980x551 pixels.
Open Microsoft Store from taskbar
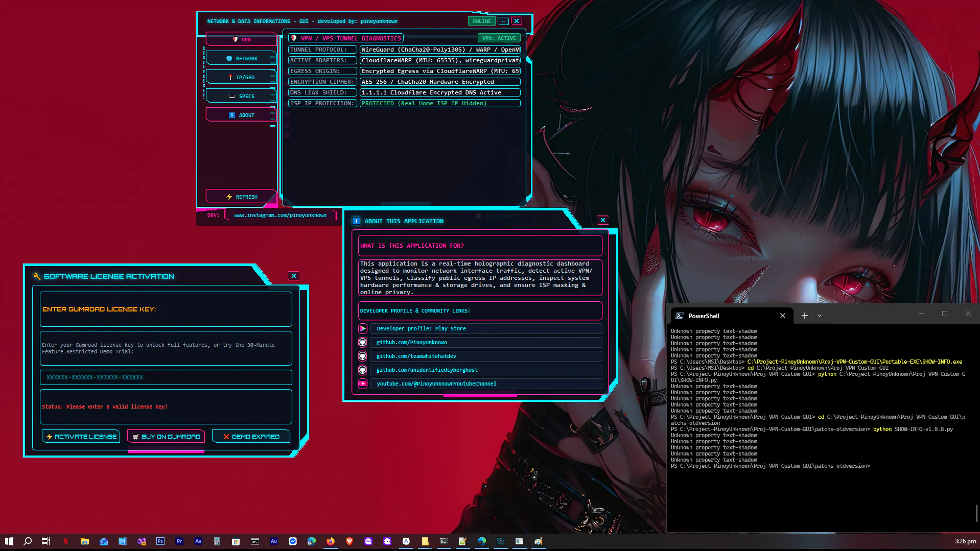[x=236, y=541]
